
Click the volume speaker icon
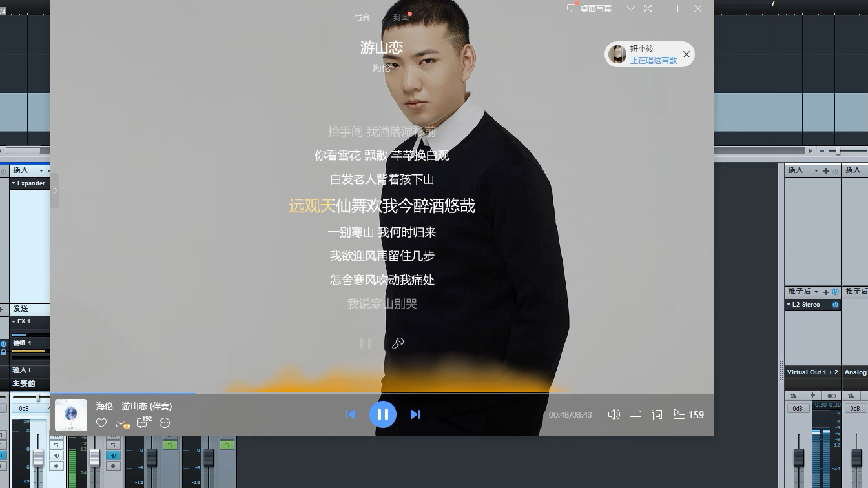point(614,414)
